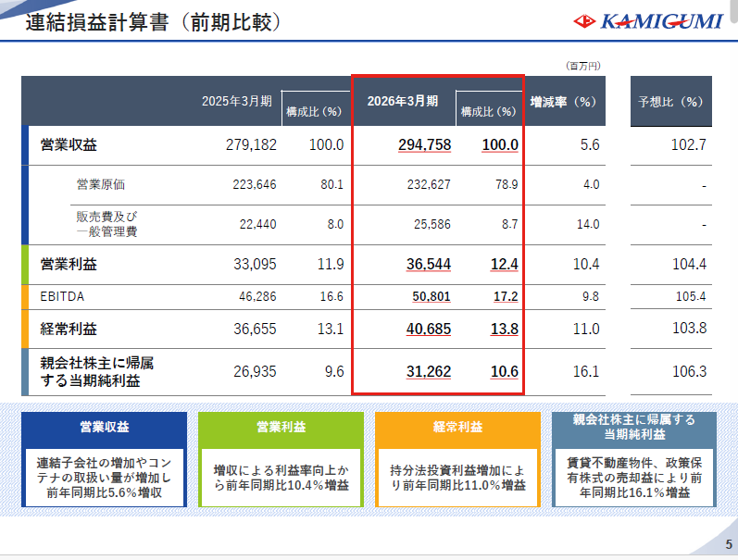Click the 予想比（%） header

point(670,102)
